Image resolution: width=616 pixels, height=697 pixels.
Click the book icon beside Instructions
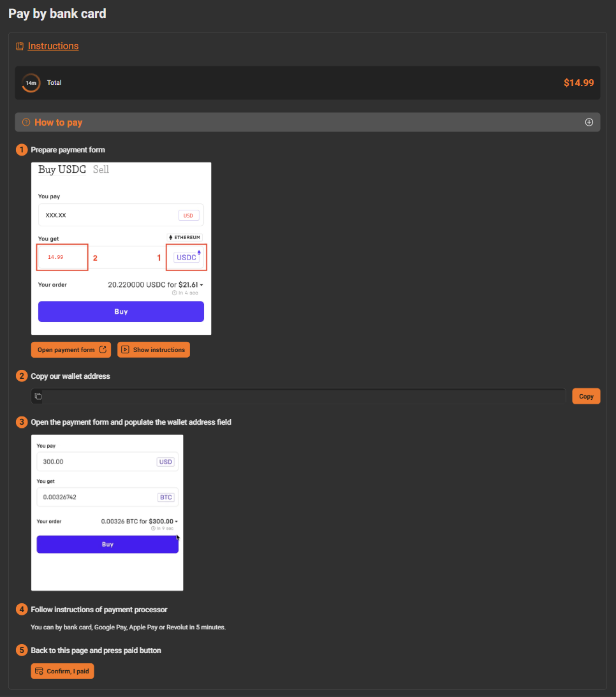click(x=20, y=46)
